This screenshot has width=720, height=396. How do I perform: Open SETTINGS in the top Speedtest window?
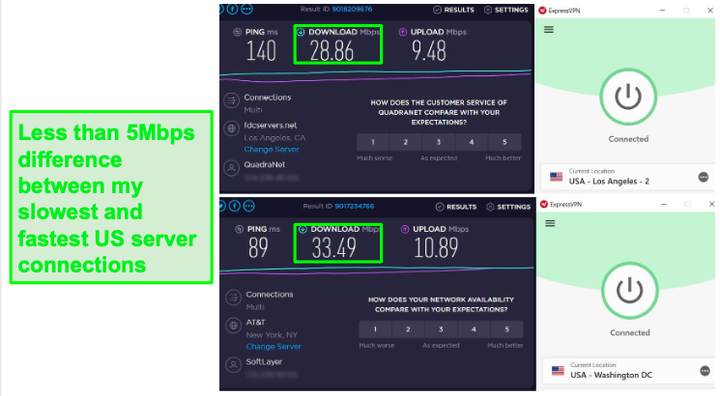(506, 10)
